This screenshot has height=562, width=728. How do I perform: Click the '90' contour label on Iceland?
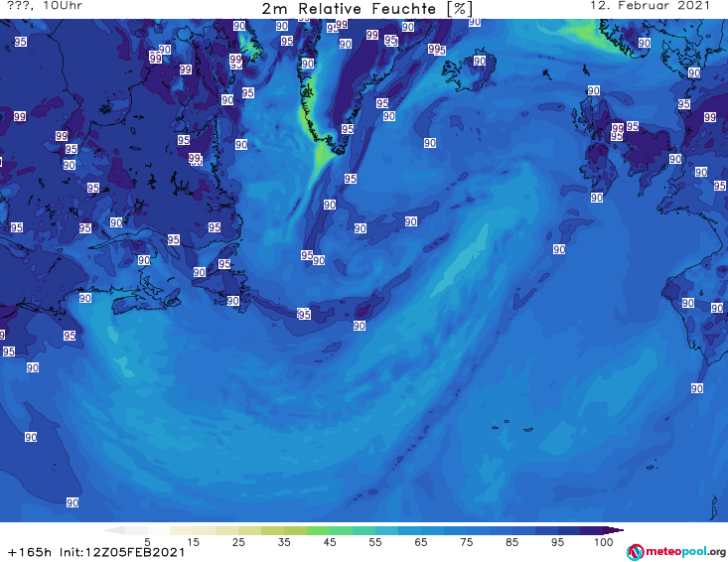[x=480, y=61]
